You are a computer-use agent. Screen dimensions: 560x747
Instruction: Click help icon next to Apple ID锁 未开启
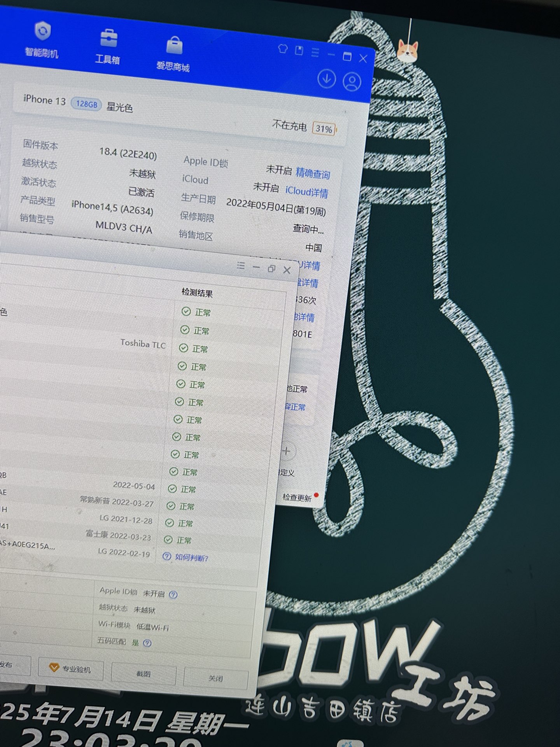click(x=173, y=594)
